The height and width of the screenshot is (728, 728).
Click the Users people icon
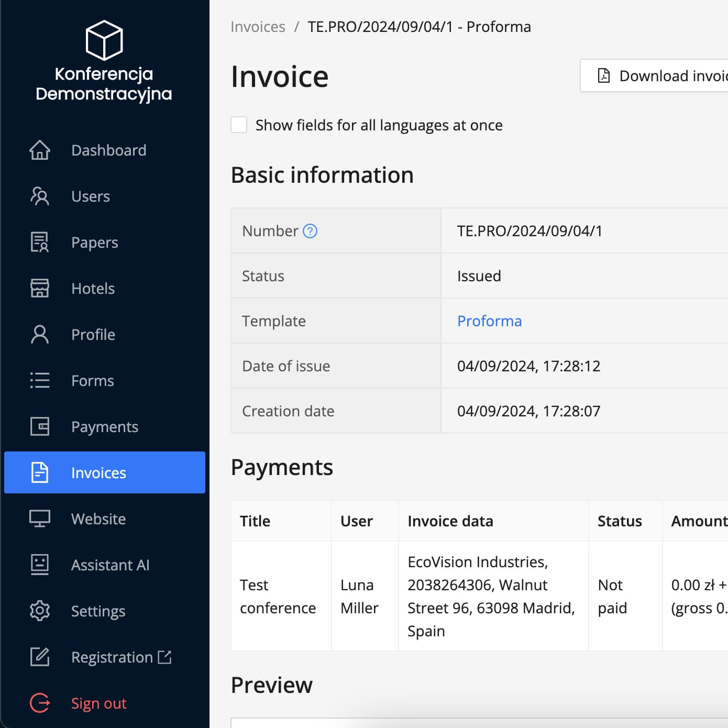coord(40,196)
